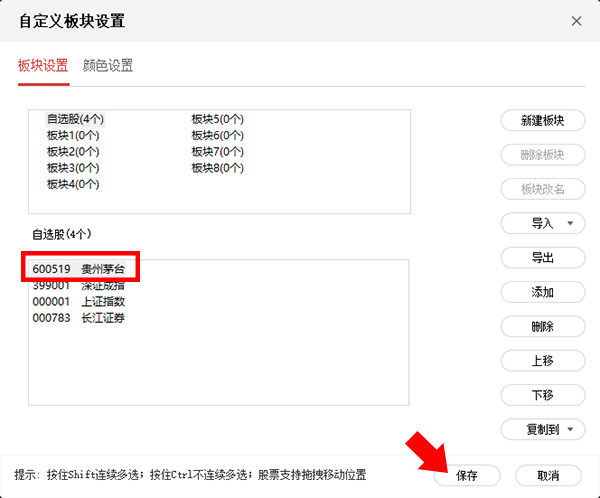Click the 板块改名 button
This screenshot has height=498, width=600.
[x=543, y=189]
